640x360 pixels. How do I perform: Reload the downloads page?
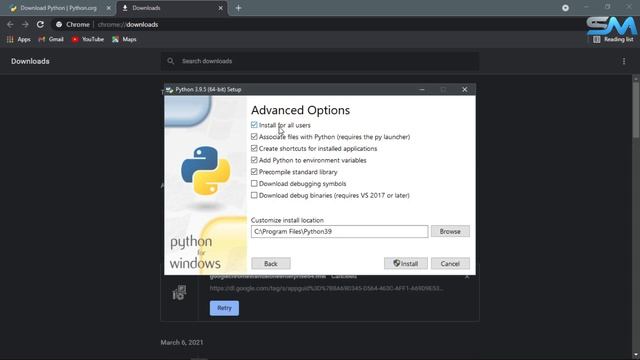click(40, 24)
